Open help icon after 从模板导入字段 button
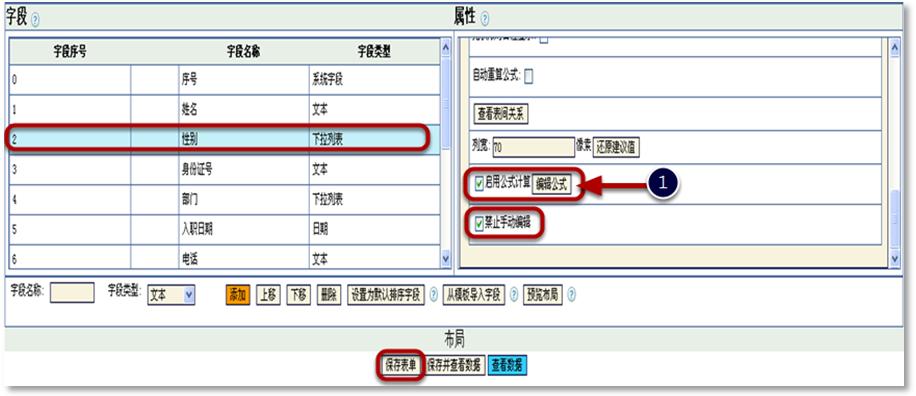Viewport: 916px width, 396px height. (x=513, y=295)
